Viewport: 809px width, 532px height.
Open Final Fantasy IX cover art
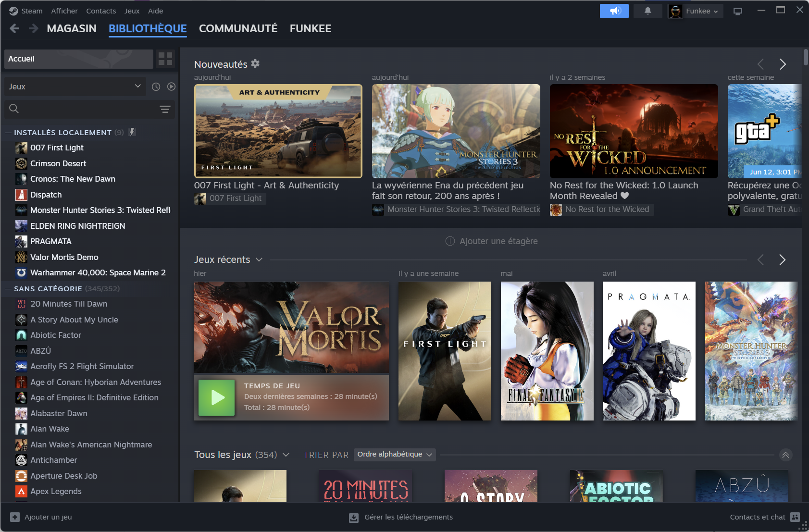[547, 351]
